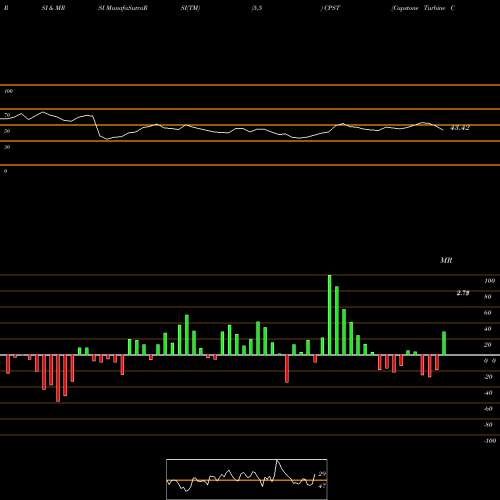Click the 70 level label on RSI axis
The width and height of the screenshot is (500, 500).
pos(7,115)
